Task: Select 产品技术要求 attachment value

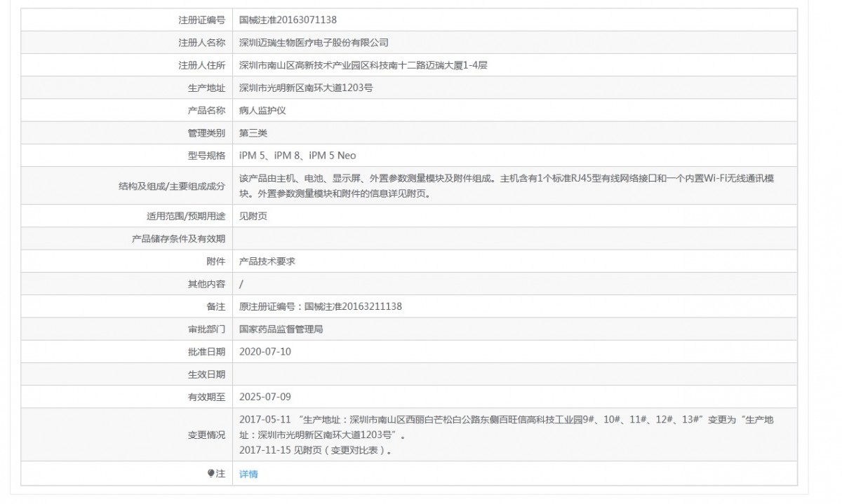Action: (x=267, y=261)
